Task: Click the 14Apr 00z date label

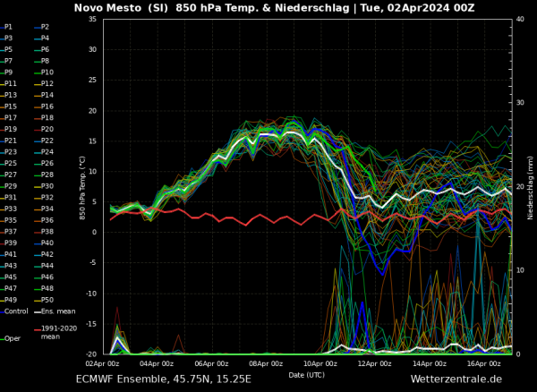Action: (431, 363)
